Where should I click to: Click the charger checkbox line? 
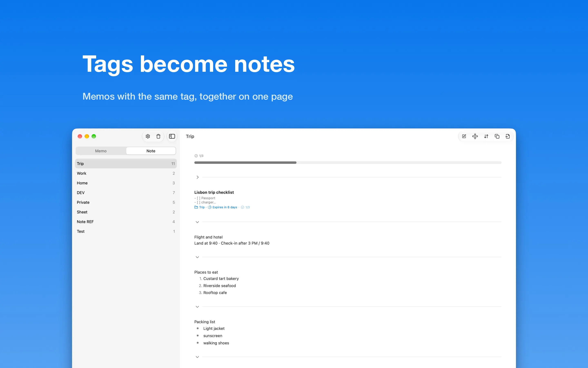click(205, 202)
